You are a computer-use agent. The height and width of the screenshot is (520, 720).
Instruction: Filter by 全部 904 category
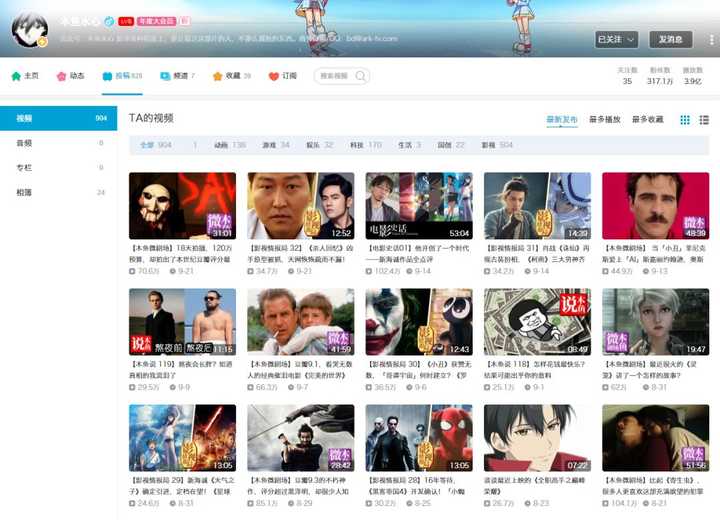click(156, 145)
